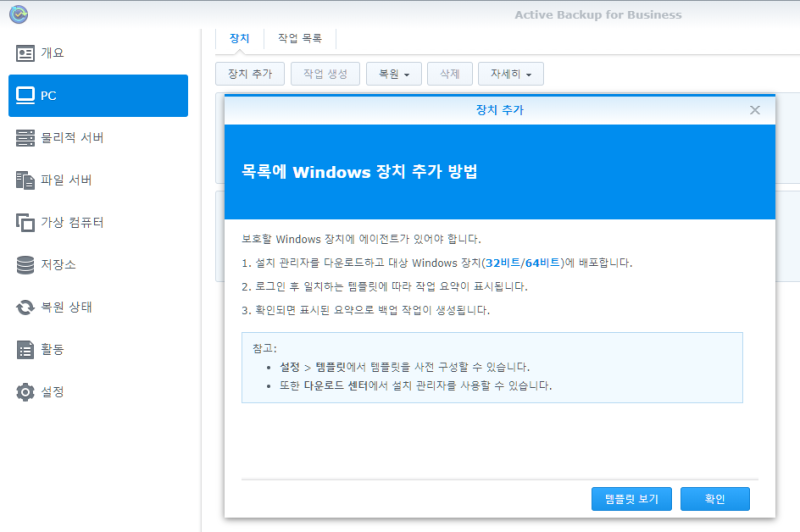Click the 목록에 Windows 장치 추가 방법 heading

(x=360, y=172)
